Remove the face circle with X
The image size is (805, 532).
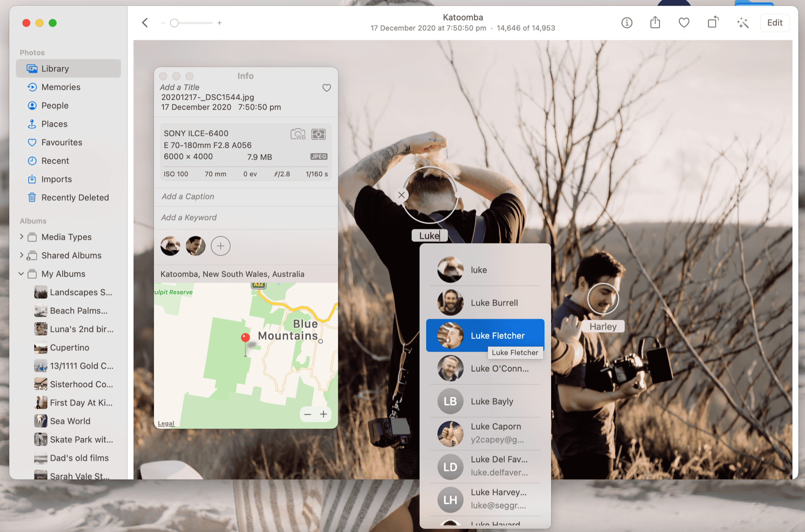(x=401, y=195)
